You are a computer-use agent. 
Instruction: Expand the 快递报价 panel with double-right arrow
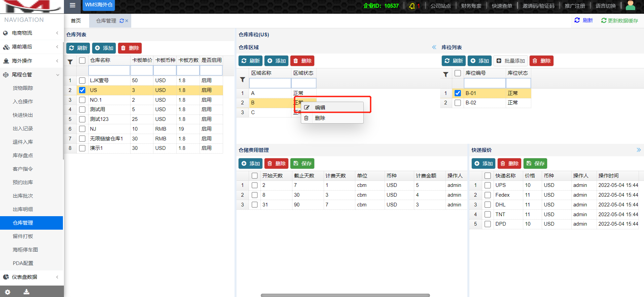pyautogui.click(x=638, y=150)
